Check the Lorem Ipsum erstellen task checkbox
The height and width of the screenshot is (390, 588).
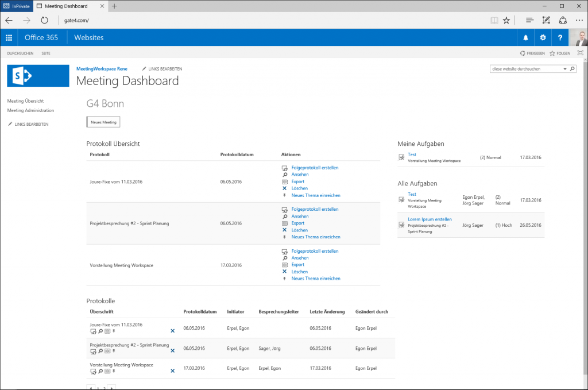click(x=401, y=223)
